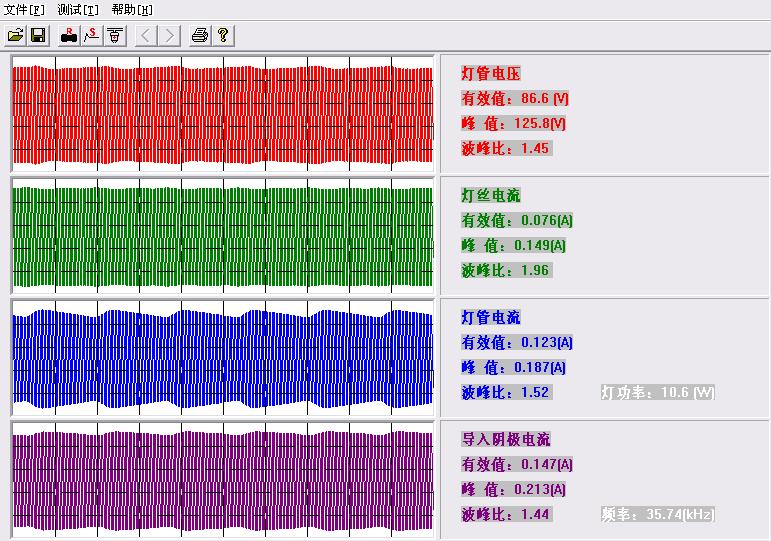771x541 pixels.
Task: Open the 帮助[H] menu
Action: pos(132,9)
